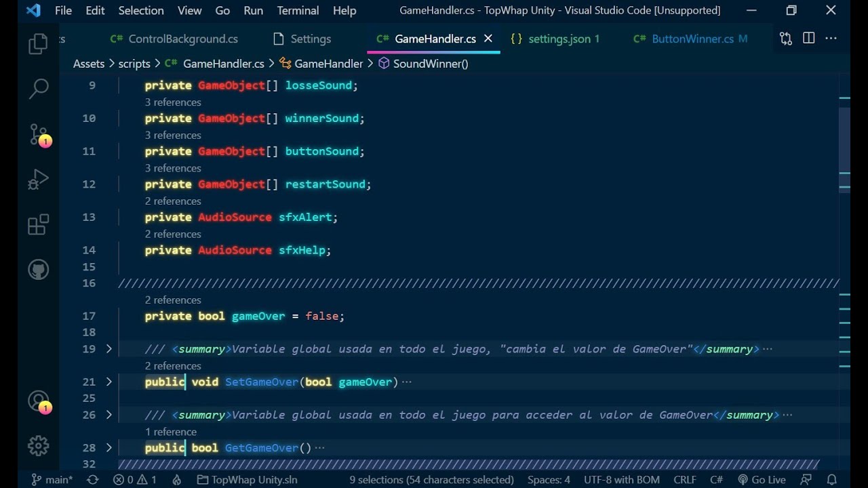This screenshot has height=488, width=868.
Task: Expand folded summary comment on line 26
Action: pos(108,415)
